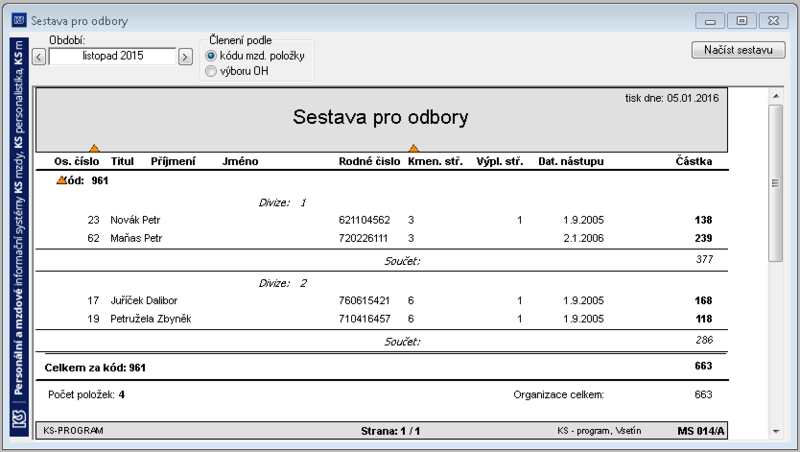The width and height of the screenshot is (800, 452).
Task: Go to previous period with left arrow
Action: 39,57
